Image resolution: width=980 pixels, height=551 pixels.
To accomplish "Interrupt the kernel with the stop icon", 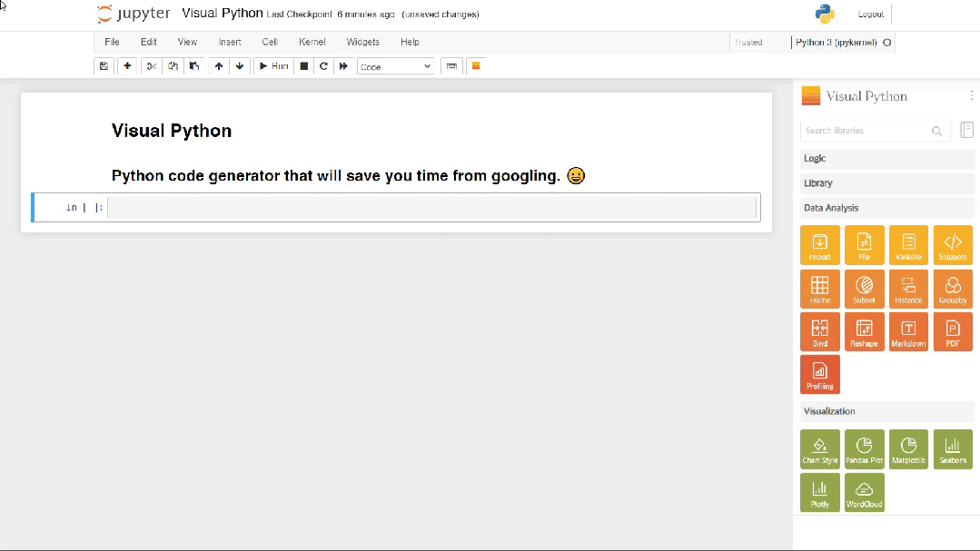I will pos(304,66).
